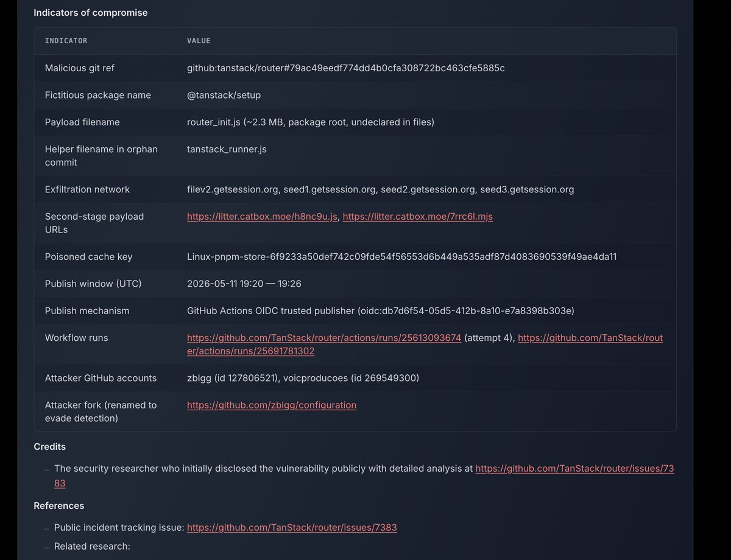Click the Linux-pnpm-store cache key value
This screenshot has height=560, width=731.
(x=402, y=257)
